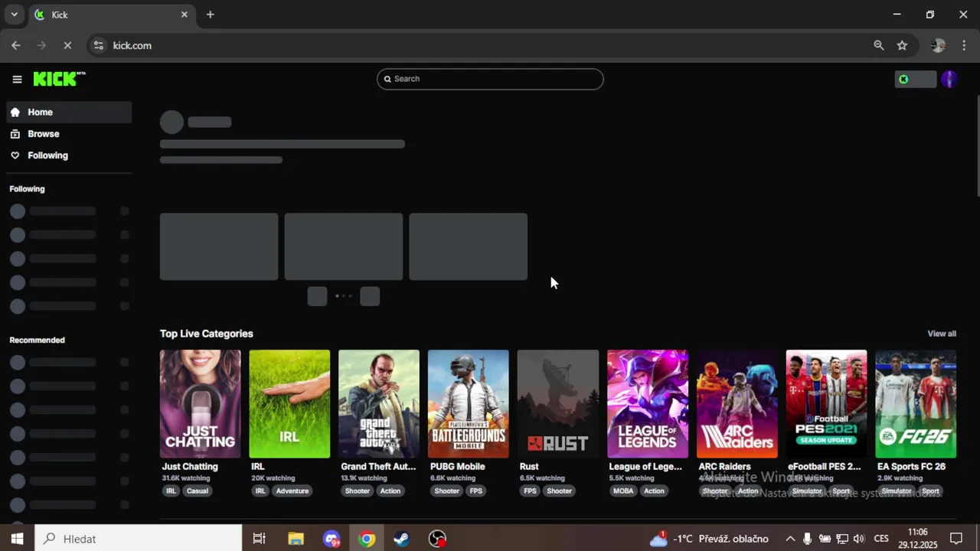The height and width of the screenshot is (551, 980).
Task: Open the PUBG Mobile cover image
Action: pyautogui.click(x=468, y=404)
